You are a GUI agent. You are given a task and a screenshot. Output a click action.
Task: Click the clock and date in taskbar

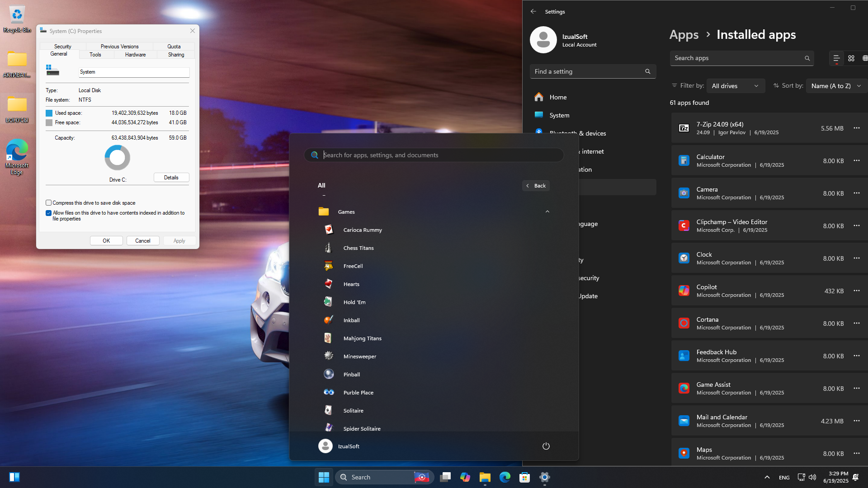[835, 477]
